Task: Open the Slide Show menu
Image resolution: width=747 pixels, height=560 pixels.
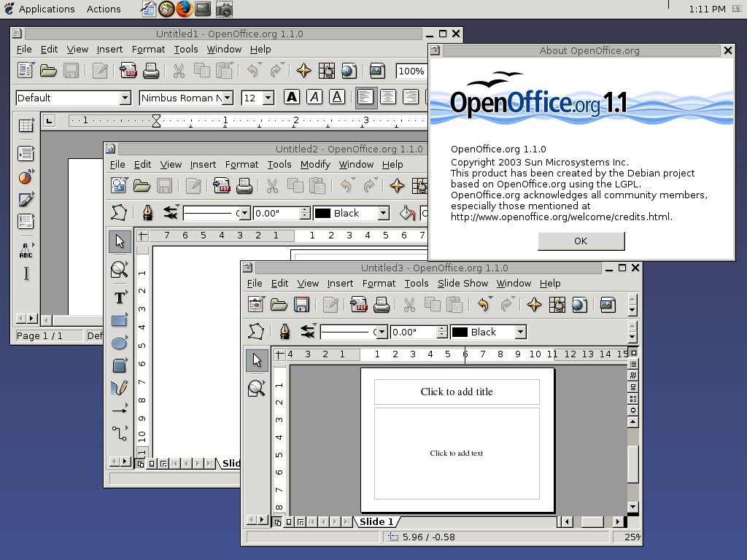Action: click(462, 283)
